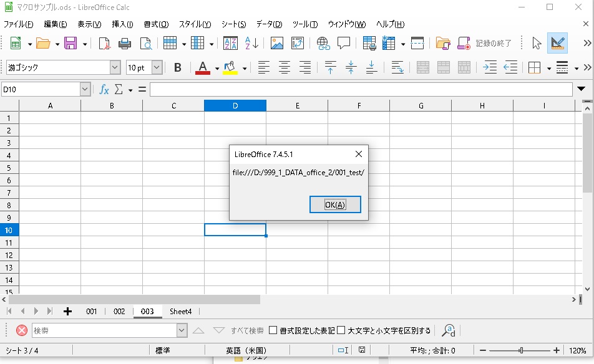Align cell content to top

[x=330, y=68]
